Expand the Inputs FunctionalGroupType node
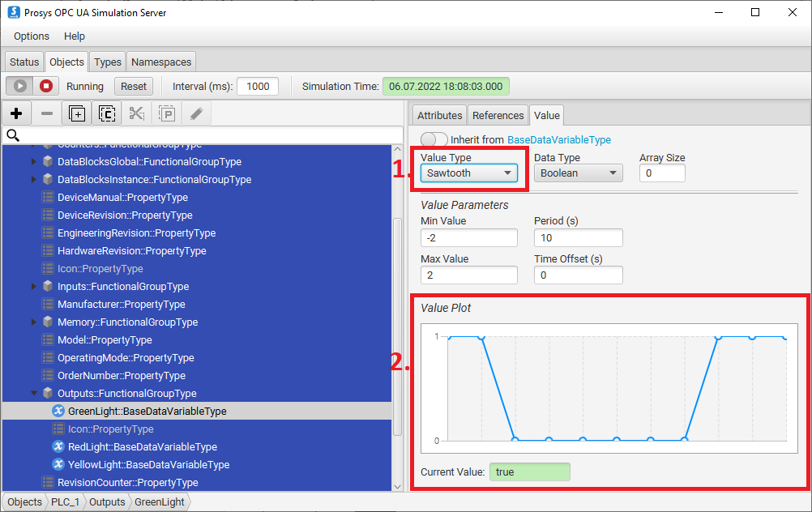Image resolution: width=812 pixels, height=512 pixels. [34, 287]
